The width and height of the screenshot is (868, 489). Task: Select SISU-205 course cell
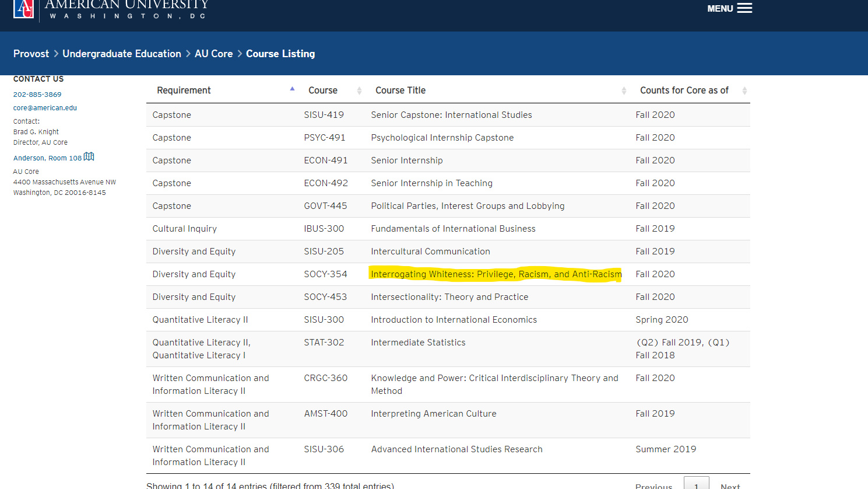324,252
